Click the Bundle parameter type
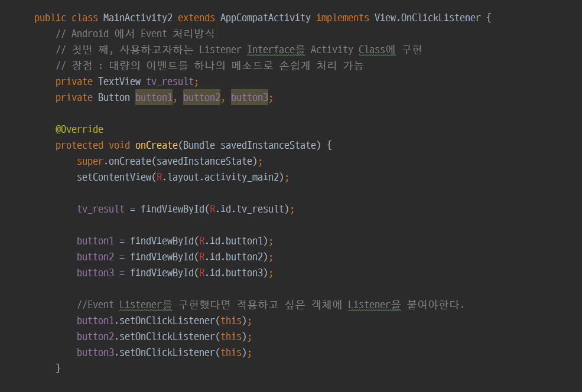Image resolution: width=582 pixels, height=392 pixels. point(199,145)
